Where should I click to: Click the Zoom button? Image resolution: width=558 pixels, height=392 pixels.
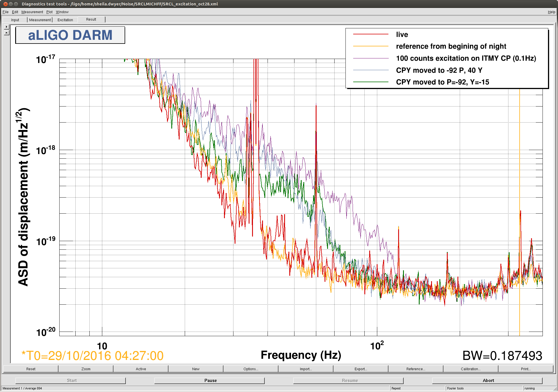86,369
